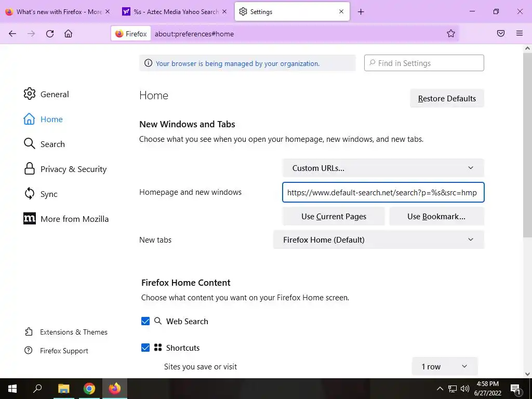Click the Use Bookmark… button
This screenshot has width=532, height=399.
point(436,217)
